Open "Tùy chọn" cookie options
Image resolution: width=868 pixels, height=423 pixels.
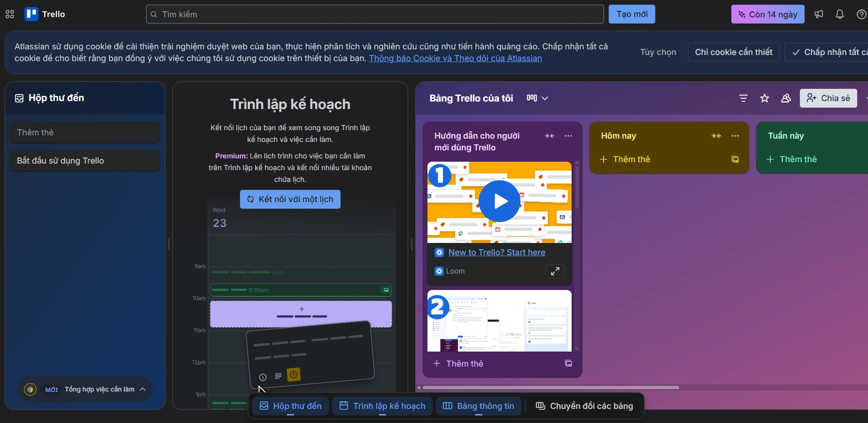point(658,52)
